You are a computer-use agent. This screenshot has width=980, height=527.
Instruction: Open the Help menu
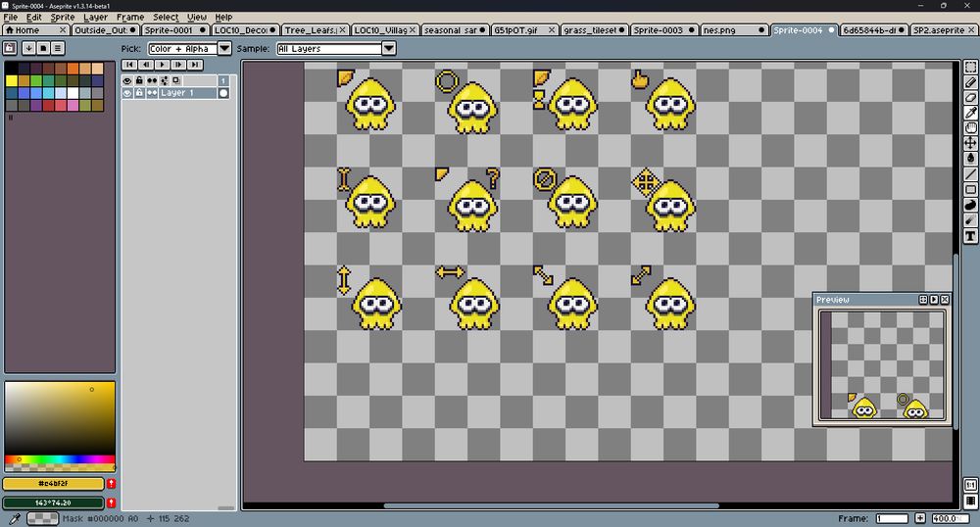point(223,17)
